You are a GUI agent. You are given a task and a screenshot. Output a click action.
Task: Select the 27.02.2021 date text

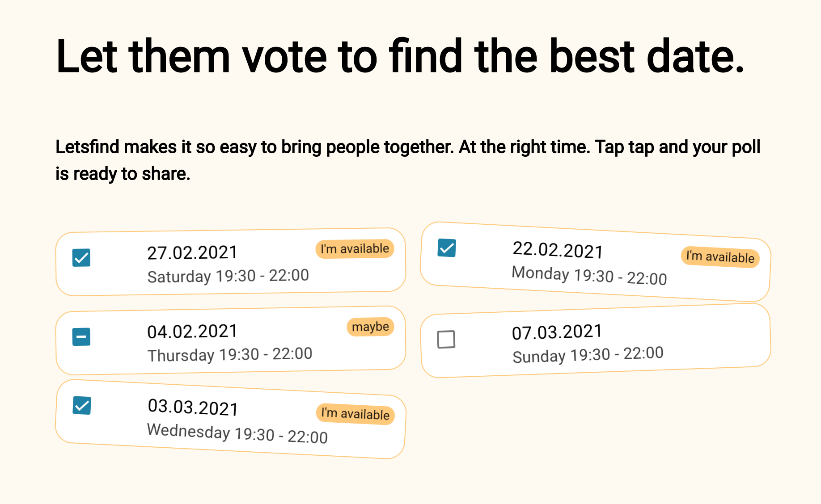(192, 253)
